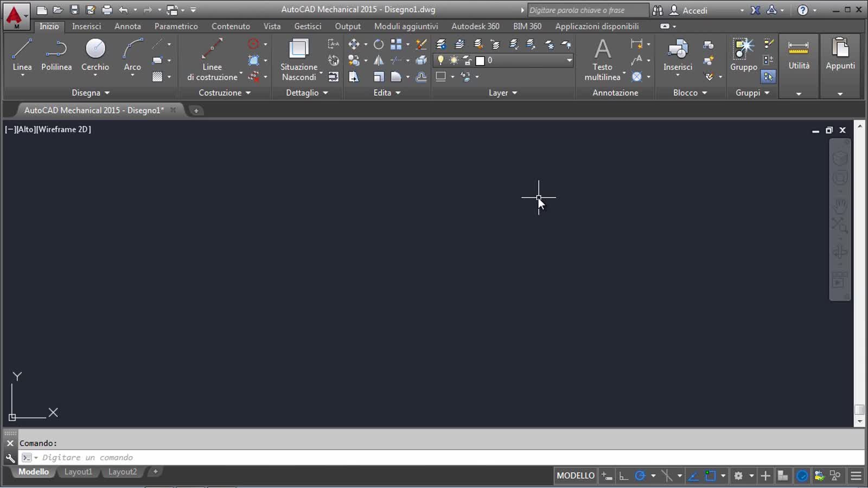Click the Inserisci block icon
868x488 pixels.
[678, 55]
